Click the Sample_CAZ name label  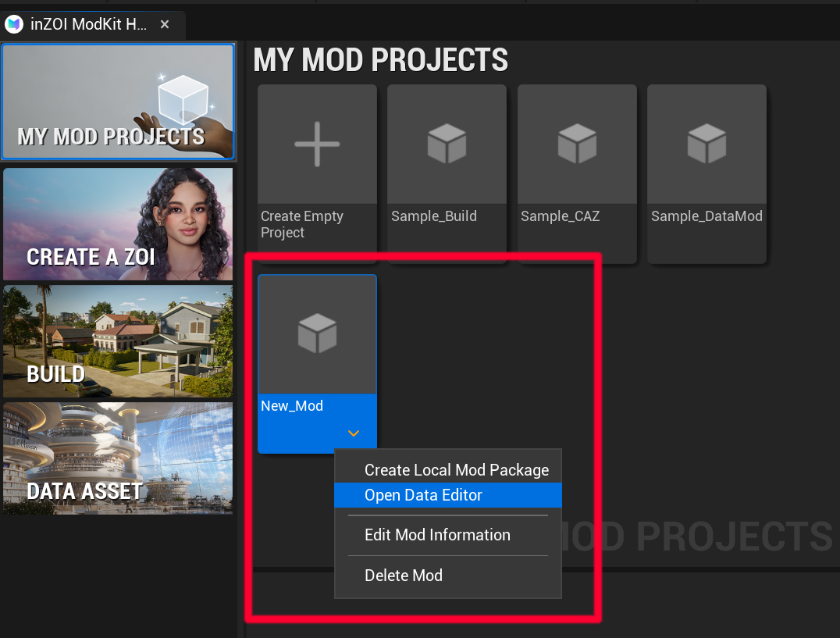pyautogui.click(x=561, y=216)
